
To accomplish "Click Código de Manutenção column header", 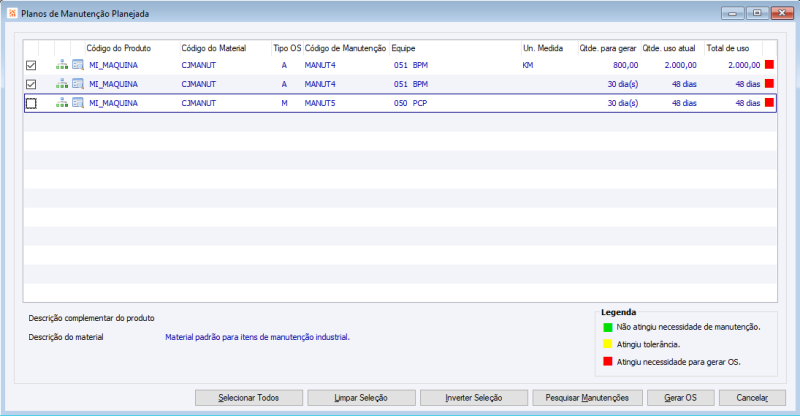I will 346,48.
